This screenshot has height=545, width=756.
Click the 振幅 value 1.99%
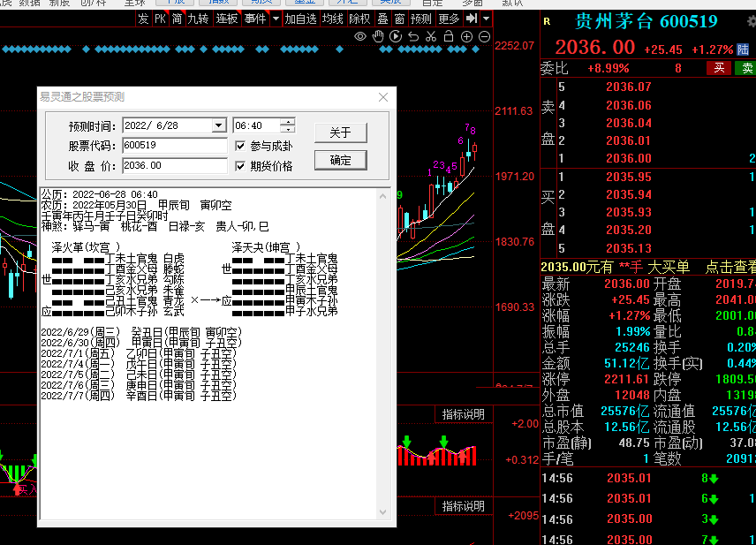tap(633, 331)
